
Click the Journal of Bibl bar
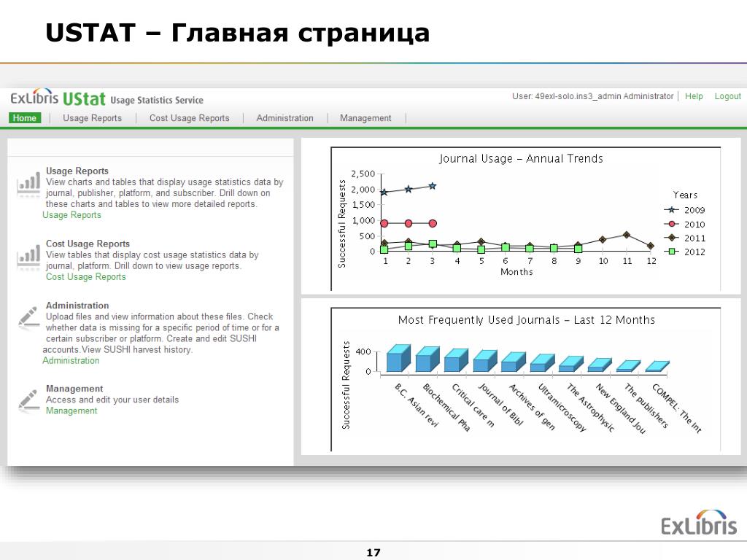point(485,362)
